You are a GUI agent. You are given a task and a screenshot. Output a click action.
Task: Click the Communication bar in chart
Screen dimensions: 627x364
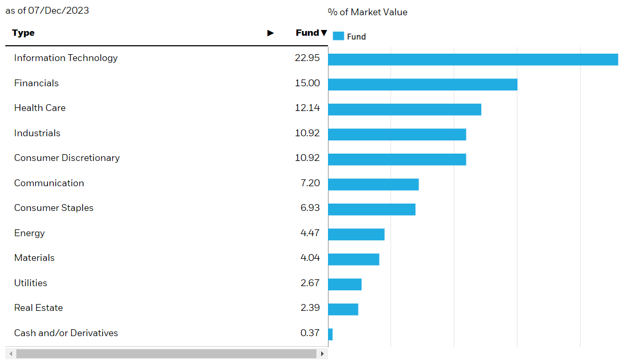pyautogui.click(x=373, y=184)
